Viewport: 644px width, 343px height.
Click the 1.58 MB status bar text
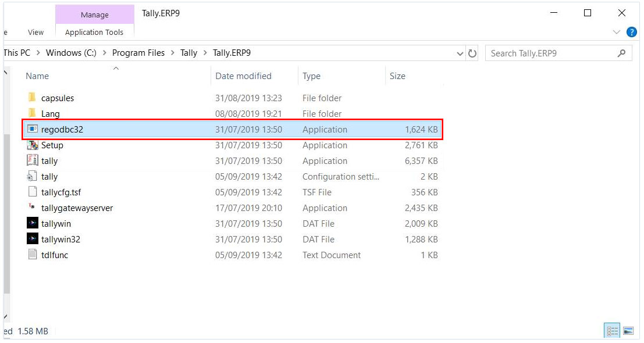tap(33, 331)
